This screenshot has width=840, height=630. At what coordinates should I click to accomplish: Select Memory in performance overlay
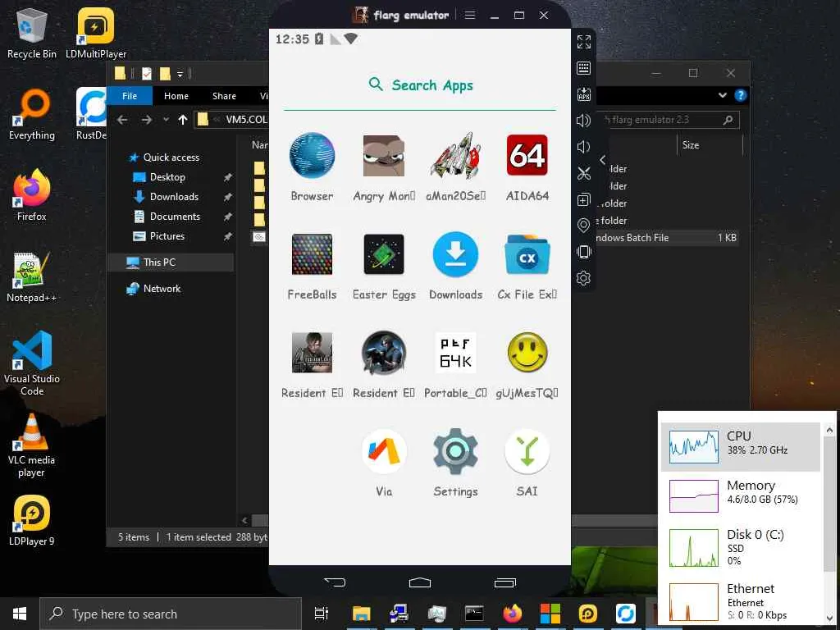(741, 495)
